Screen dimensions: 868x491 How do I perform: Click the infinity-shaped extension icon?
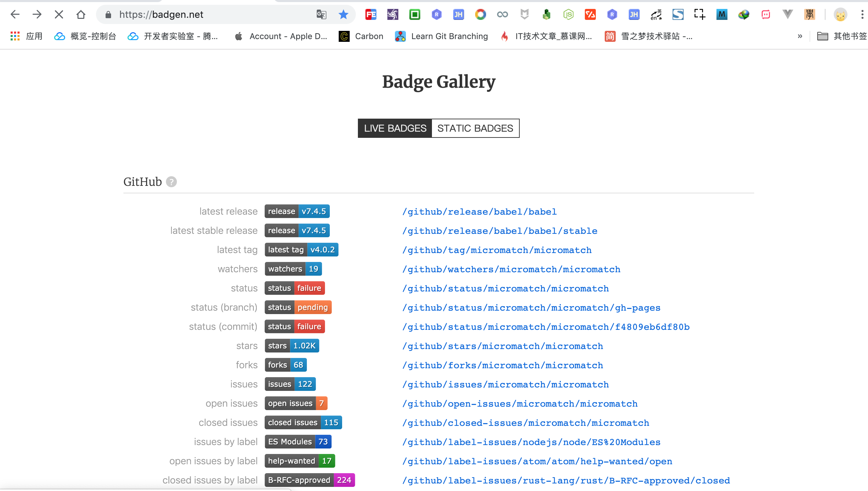point(502,14)
